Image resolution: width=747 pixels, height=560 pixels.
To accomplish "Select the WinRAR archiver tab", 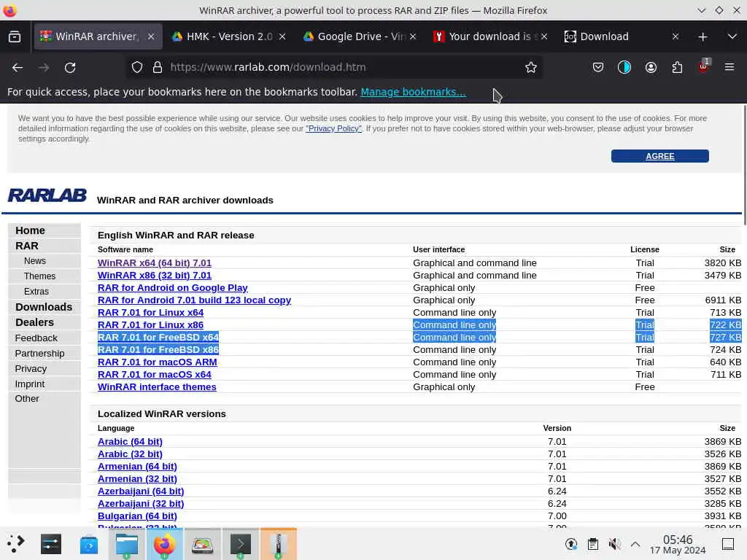I will (98, 36).
